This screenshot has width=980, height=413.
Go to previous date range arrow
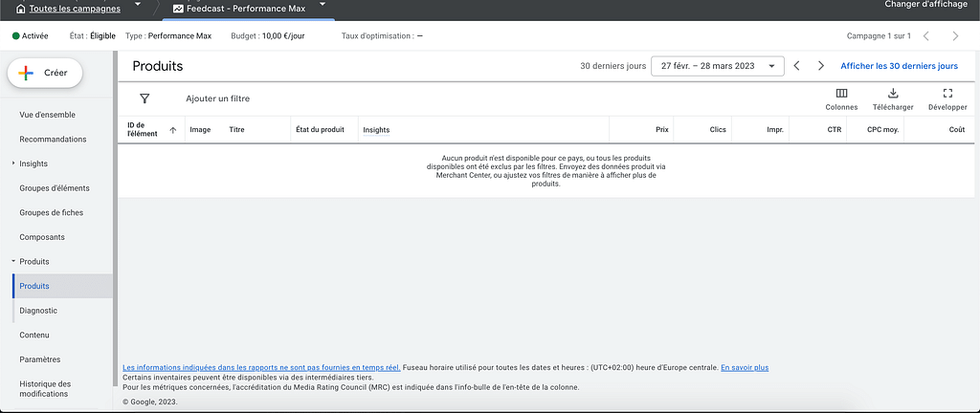(796, 66)
